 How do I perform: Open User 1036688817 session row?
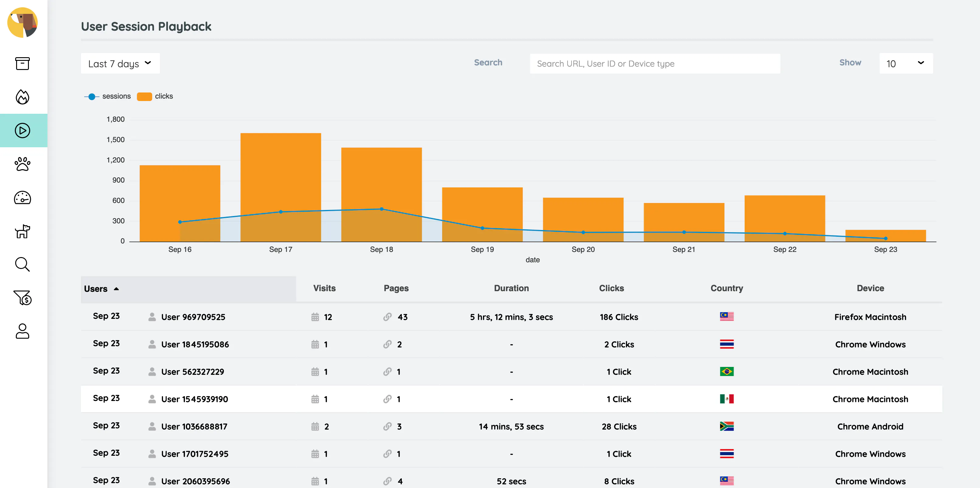coord(511,426)
